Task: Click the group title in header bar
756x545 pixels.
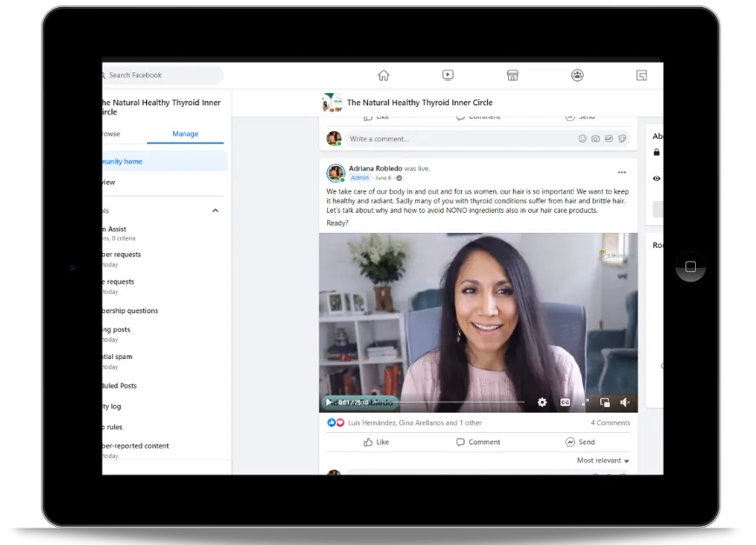Action: pyautogui.click(x=419, y=103)
